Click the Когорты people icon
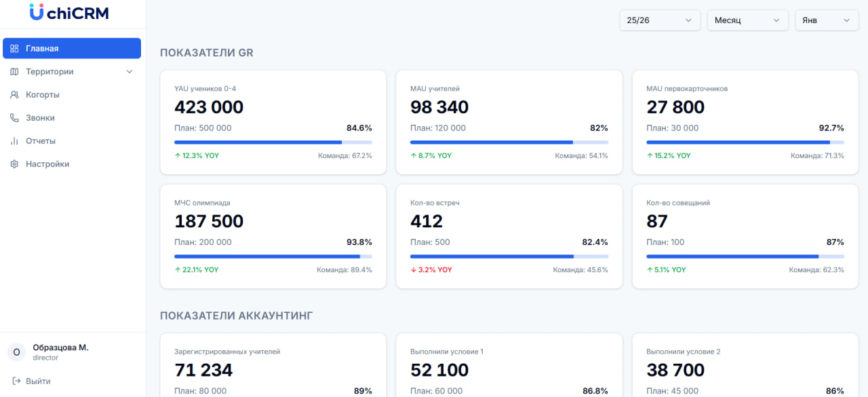Screen dimensions: 868x397 (14, 94)
